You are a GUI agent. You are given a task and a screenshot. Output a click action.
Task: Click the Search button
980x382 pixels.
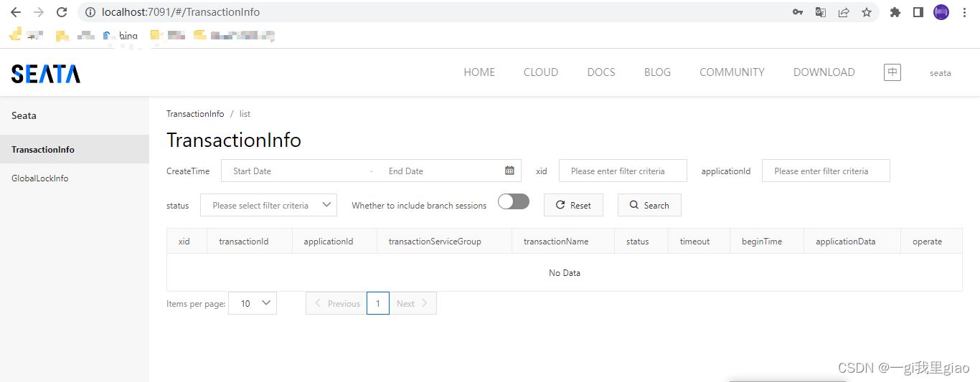649,205
